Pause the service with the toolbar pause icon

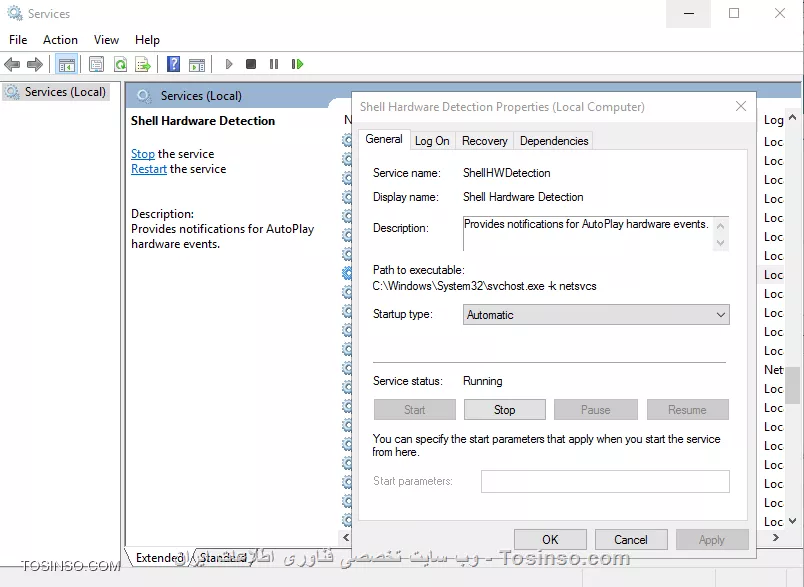click(x=274, y=64)
